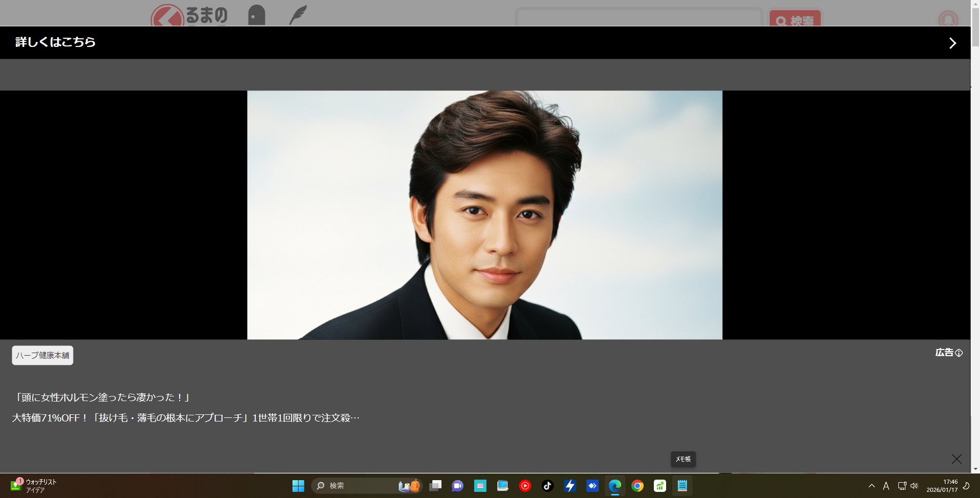Click the ad's portrait image
This screenshot has height=498, width=980.
coord(484,215)
